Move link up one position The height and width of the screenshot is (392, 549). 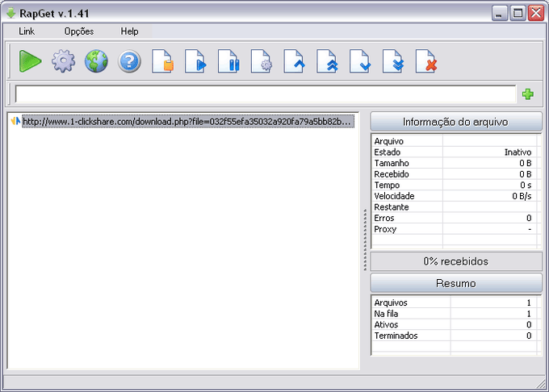point(294,61)
